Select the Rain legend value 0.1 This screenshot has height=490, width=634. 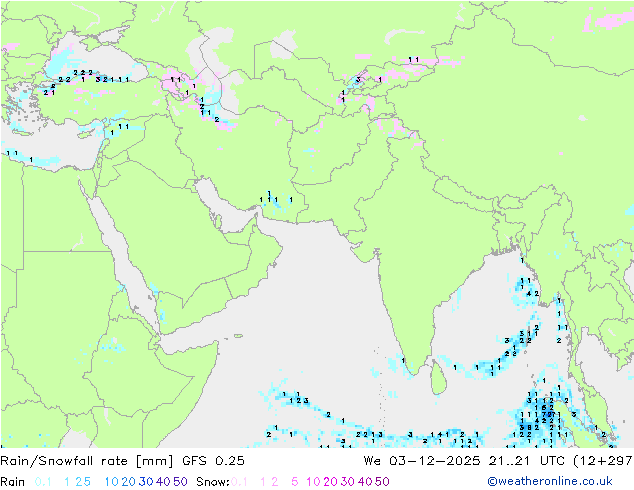point(43,482)
